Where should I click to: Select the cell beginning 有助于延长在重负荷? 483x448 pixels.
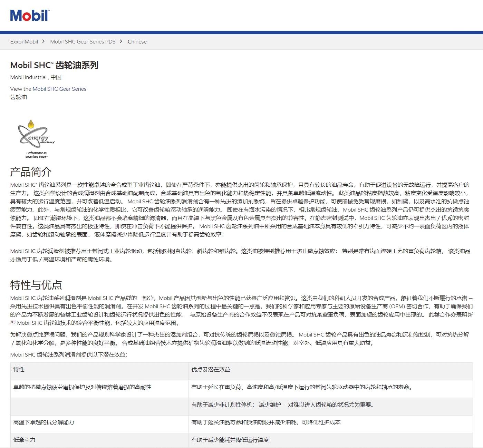pos(331,389)
